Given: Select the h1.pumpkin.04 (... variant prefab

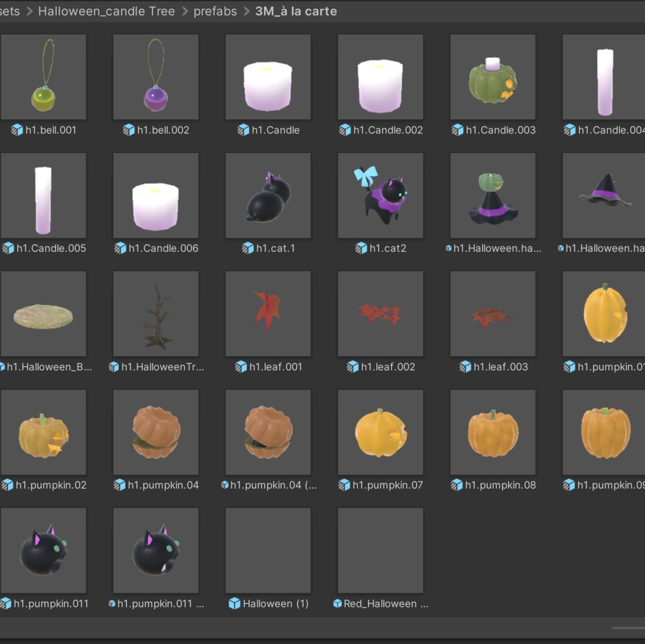Looking at the screenshot, I should point(268,432).
